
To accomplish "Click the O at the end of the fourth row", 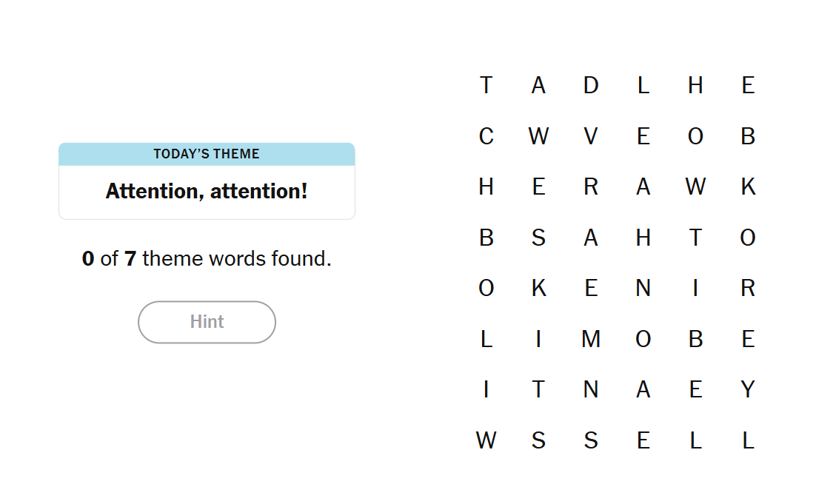I will 748,238.
